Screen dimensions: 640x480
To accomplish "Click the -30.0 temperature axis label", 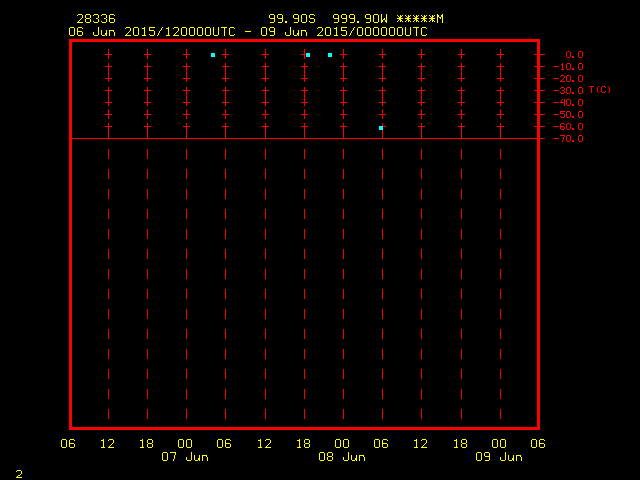I will (569, 91).
